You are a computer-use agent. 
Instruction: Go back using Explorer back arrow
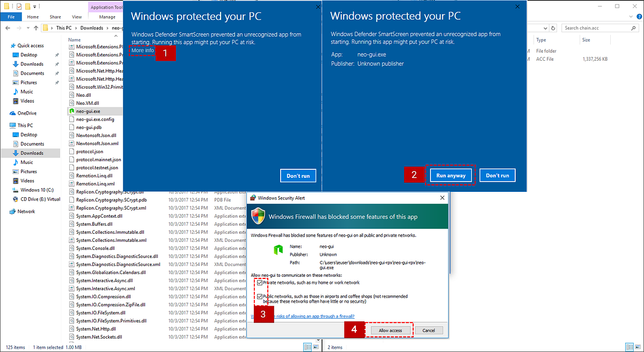(x=8, y=28)
